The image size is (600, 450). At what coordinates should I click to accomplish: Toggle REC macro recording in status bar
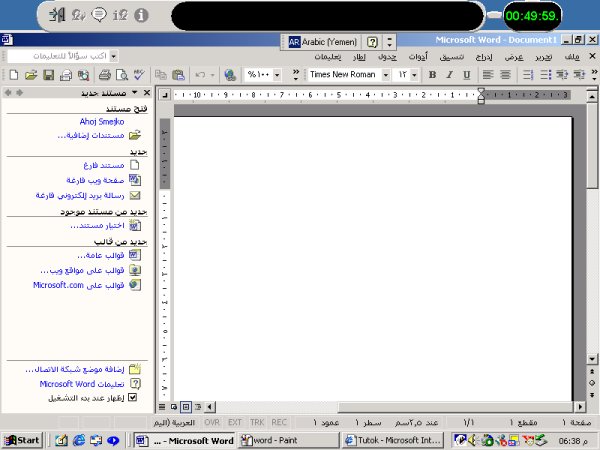279,422
